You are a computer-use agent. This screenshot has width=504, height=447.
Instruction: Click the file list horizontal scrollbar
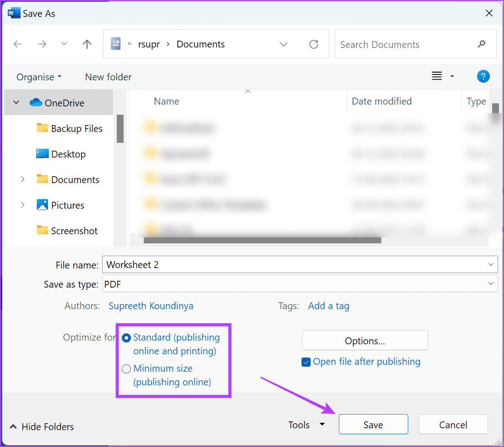tap(262, 241)
